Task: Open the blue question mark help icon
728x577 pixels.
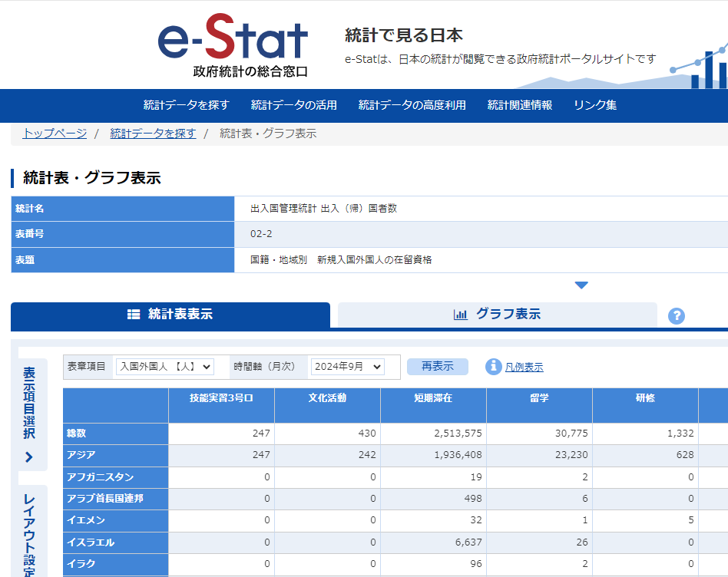Action: 676,316
